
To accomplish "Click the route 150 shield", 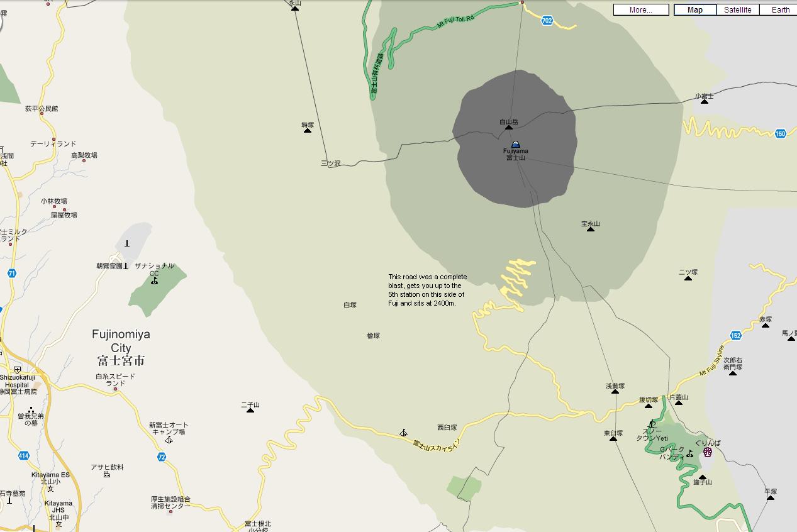I will [781, 133].
